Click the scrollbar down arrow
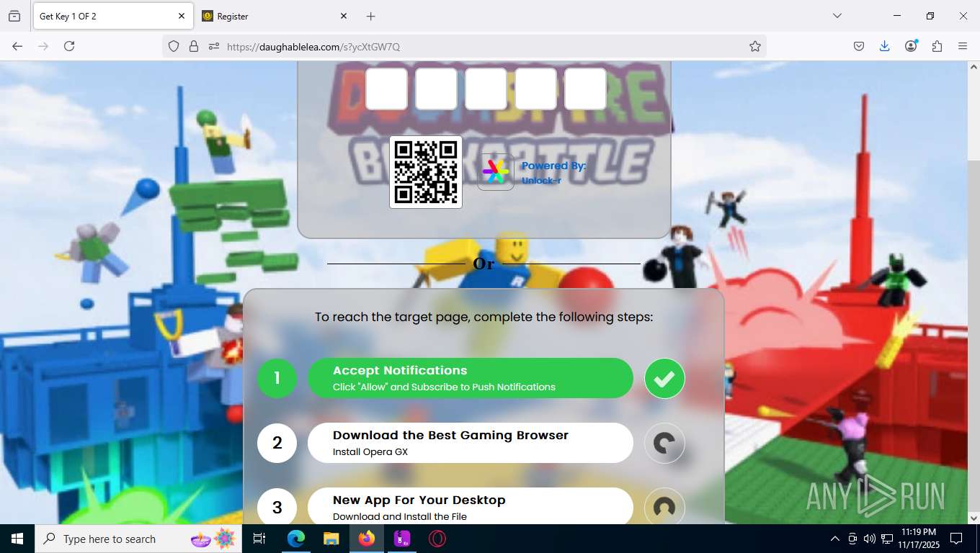Image resolution: width=980 pixels, height=553 pixels. click(974, 518)
